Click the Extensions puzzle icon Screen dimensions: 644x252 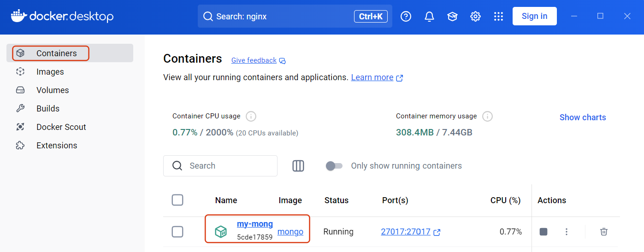point(20,145)
